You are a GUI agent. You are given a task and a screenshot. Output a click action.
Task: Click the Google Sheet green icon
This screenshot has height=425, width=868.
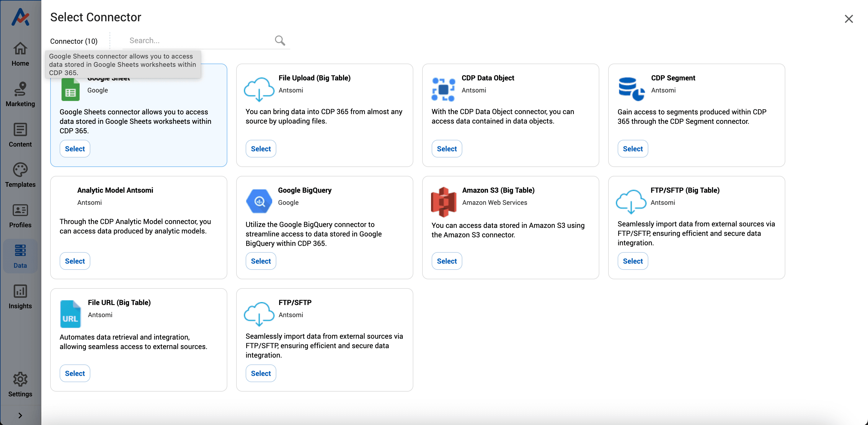[71, 90]
